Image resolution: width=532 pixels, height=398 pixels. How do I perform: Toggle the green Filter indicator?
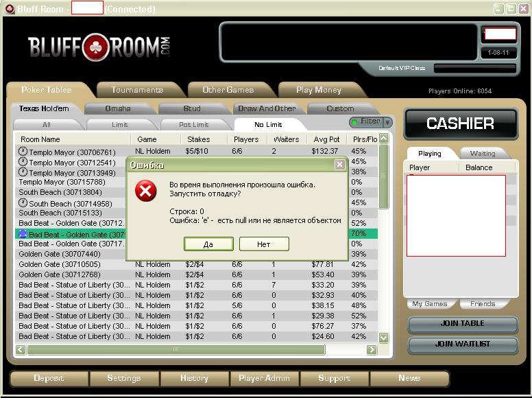[x=354, y=122]
